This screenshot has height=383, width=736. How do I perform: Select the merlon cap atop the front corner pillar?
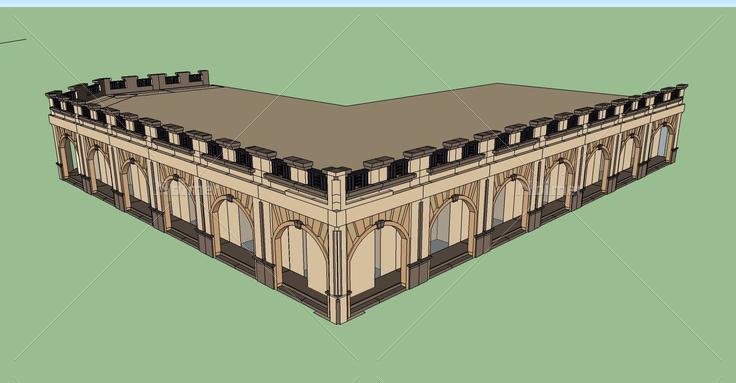click(x=337, y=170)
